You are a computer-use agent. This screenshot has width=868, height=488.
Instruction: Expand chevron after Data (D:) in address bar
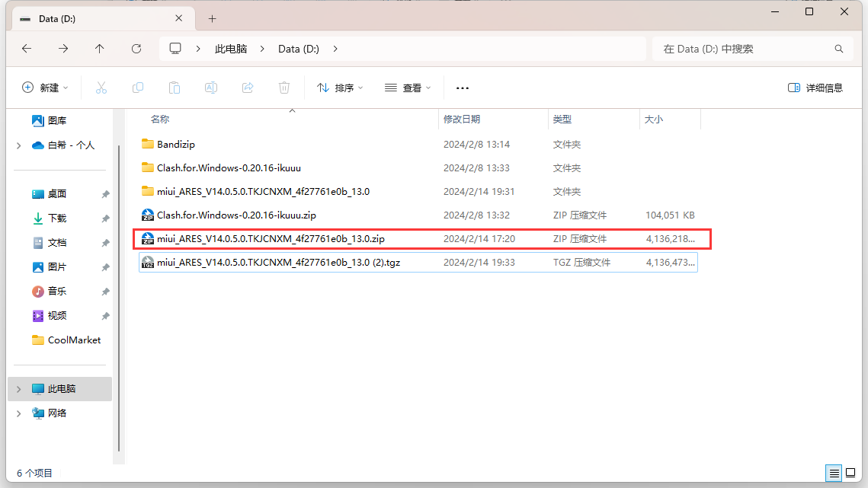tap(335, 49)
